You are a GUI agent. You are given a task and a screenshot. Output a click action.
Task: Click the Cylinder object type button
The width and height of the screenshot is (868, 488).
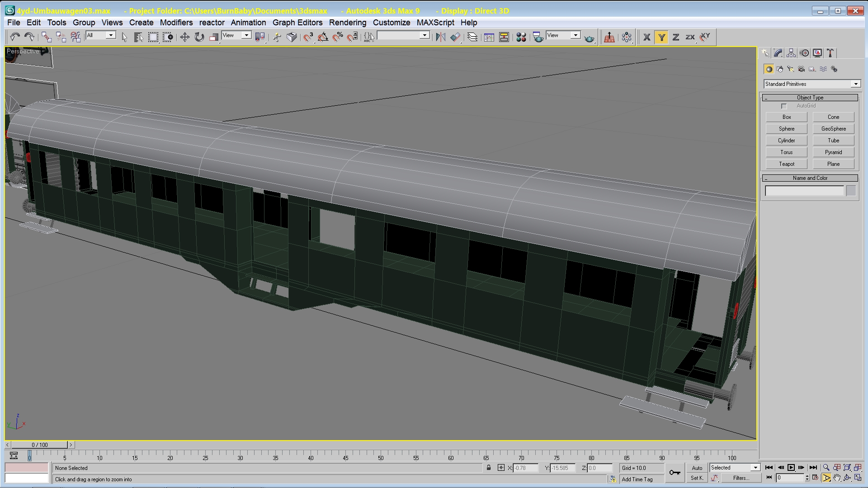click(x=786, y=141)
